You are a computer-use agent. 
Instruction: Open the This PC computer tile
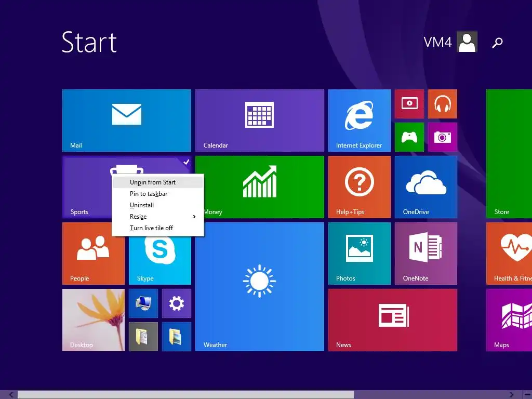143,303
